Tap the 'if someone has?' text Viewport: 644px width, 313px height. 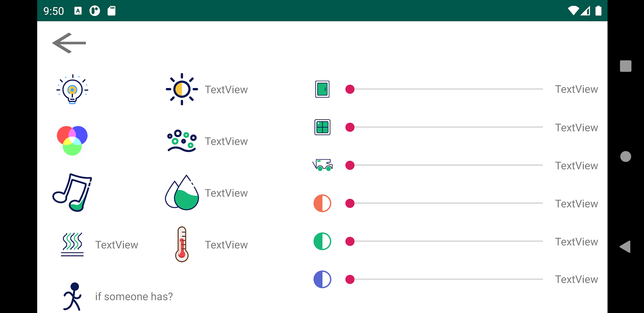coord(134,297)
